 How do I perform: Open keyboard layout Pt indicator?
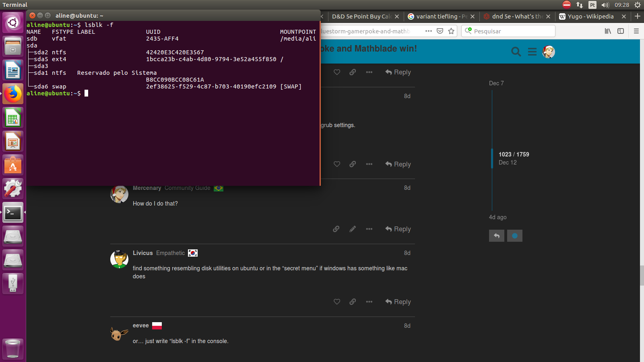(592, 5)
